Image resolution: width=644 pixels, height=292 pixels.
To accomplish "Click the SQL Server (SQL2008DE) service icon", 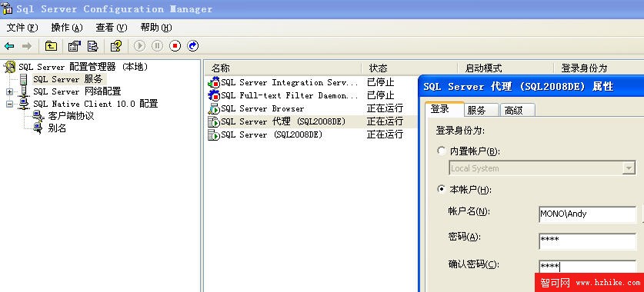I will 214,135.
